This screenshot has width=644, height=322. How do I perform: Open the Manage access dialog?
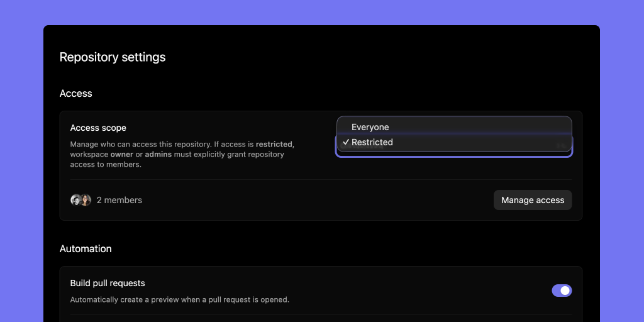[x=533, y=200]
